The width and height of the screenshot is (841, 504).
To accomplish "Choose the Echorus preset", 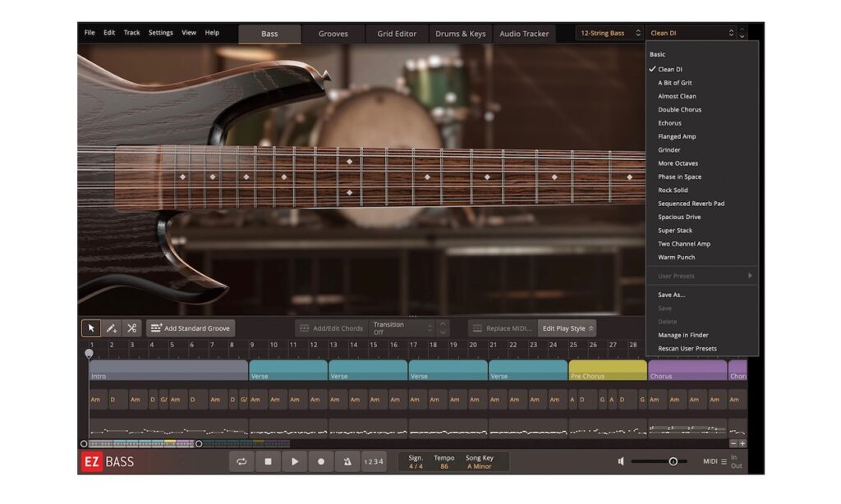I will click(x=702, y=123).
